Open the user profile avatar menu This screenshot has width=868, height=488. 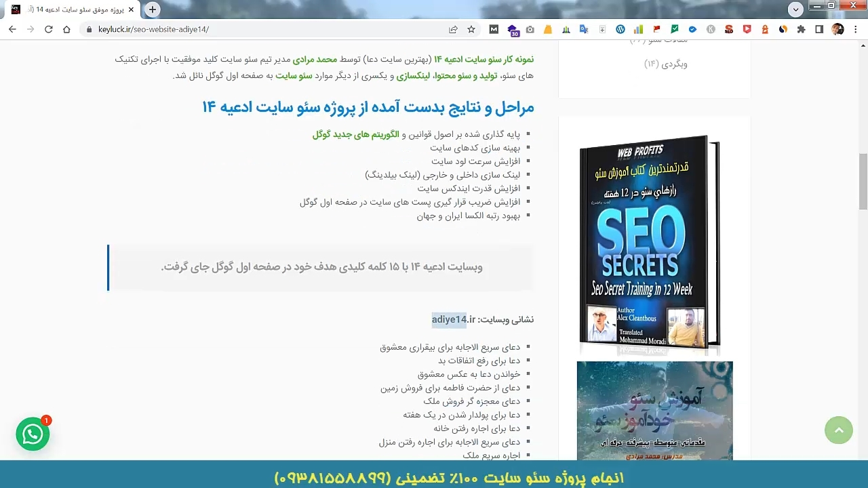pos(837,29)
